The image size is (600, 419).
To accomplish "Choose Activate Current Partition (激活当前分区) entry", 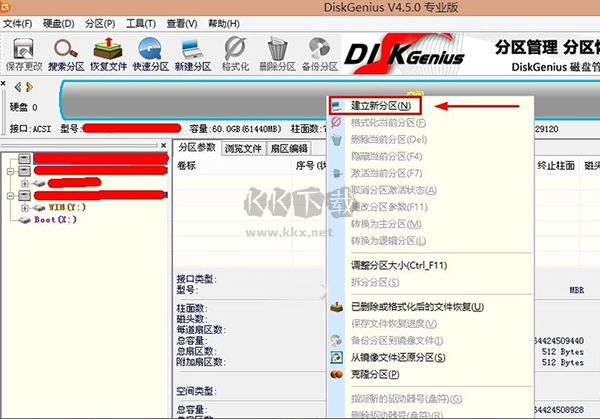I will pyautogui.click(x=386, y=173).
